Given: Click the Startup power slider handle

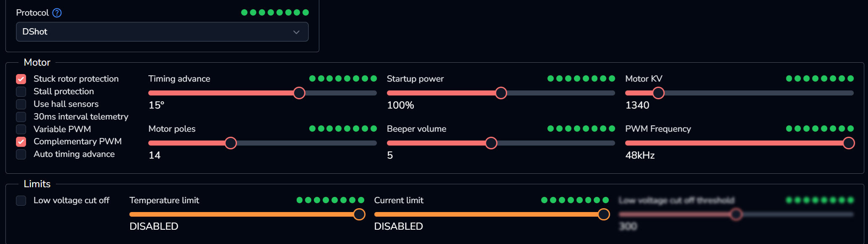Looking at the screenshot, I should tap(501, 93).
